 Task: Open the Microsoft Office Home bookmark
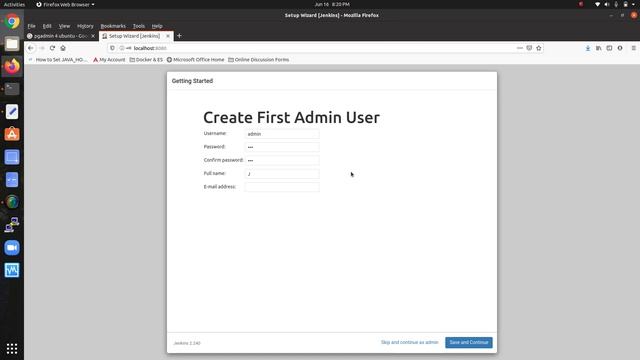click(x=196, y=60)
